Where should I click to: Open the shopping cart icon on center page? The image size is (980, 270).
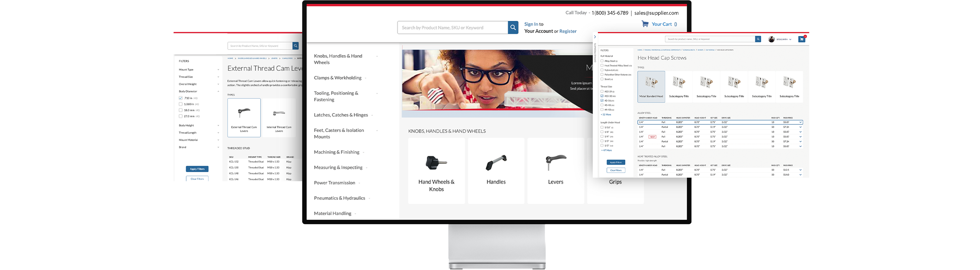[645, 24]
